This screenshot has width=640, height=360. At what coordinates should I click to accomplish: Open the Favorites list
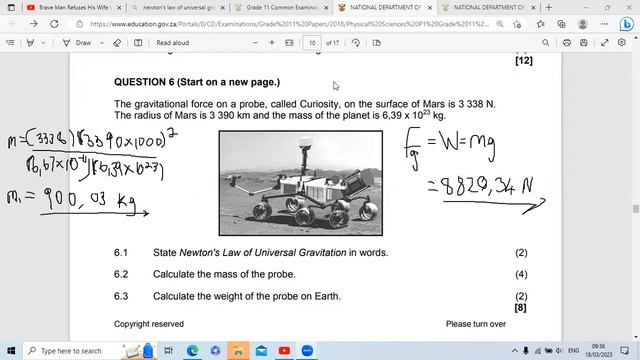(x=541, y=24)
